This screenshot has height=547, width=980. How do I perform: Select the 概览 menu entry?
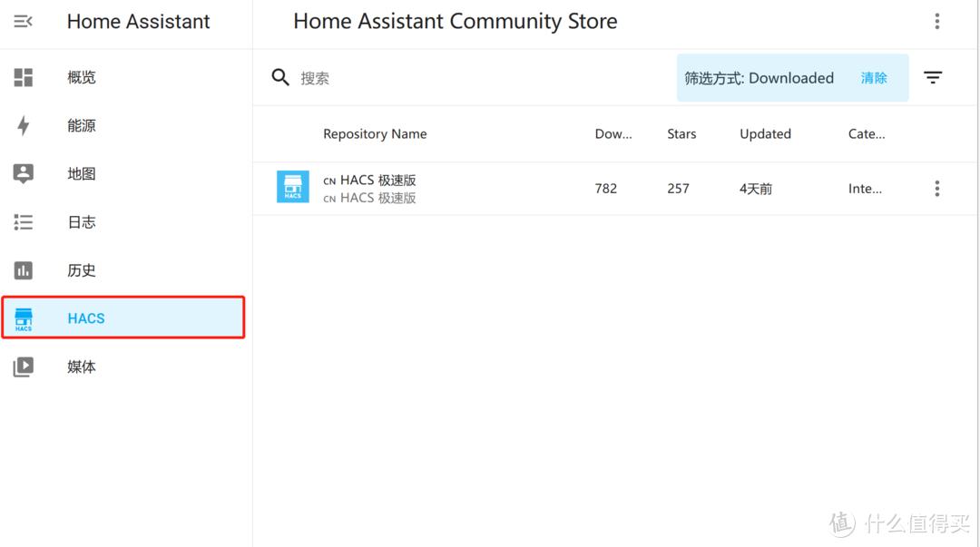pyautogui.click(x=81, y=77)
